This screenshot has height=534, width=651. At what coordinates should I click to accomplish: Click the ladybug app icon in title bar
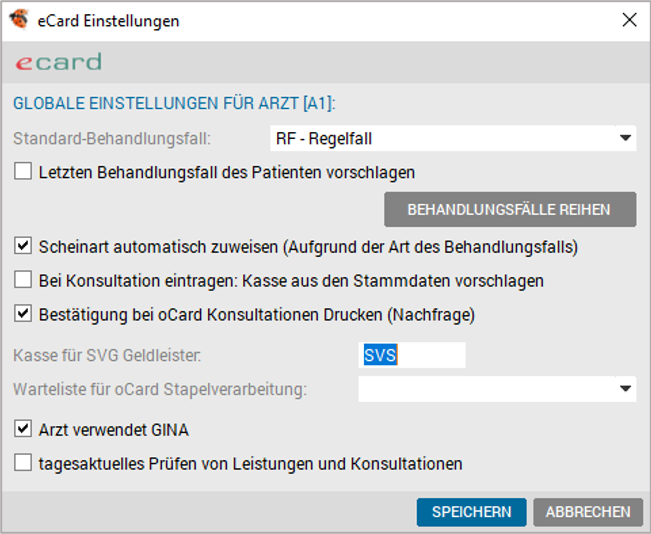coord(19,20)
